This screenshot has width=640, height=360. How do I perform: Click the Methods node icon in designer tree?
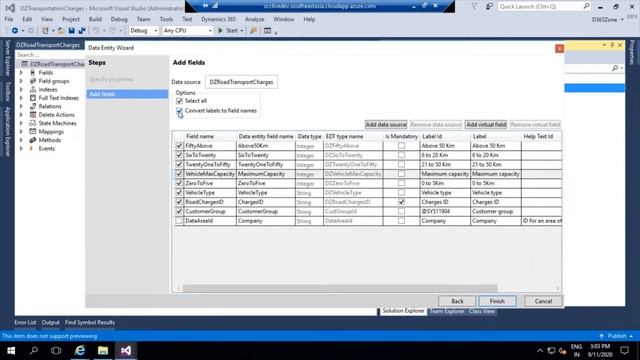pyautogui.click(x=33, y=140)
